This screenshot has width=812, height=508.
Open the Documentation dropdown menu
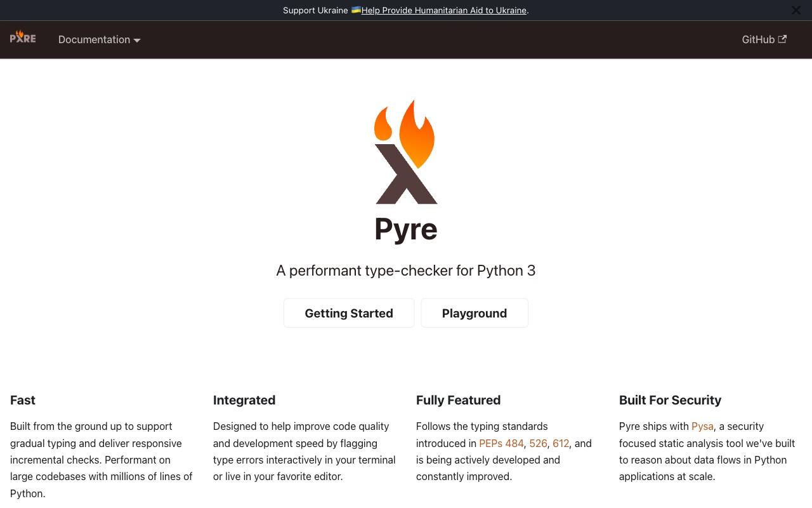coord(100,39)
